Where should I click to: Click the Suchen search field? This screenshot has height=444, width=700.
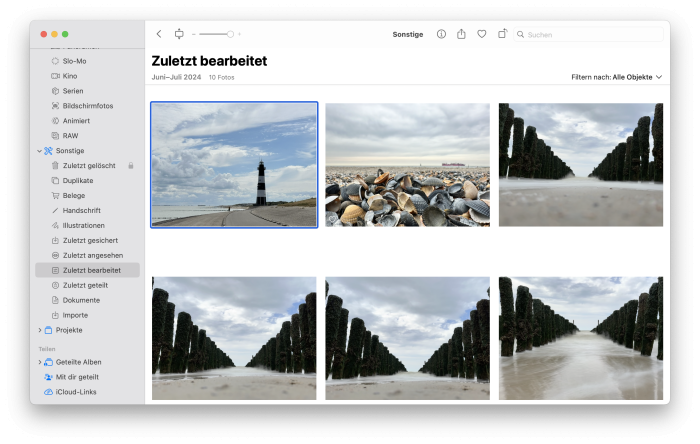(588, 34)
